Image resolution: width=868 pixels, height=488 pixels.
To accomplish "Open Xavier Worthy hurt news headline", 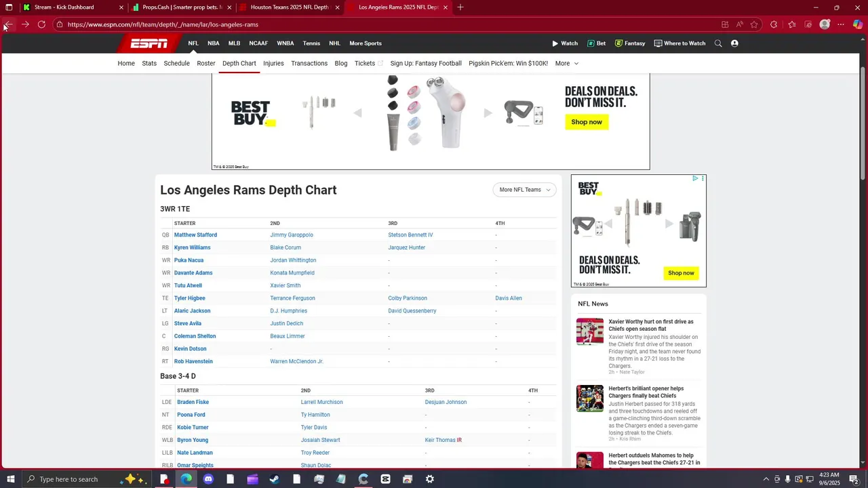I will [x=651, y=325].
